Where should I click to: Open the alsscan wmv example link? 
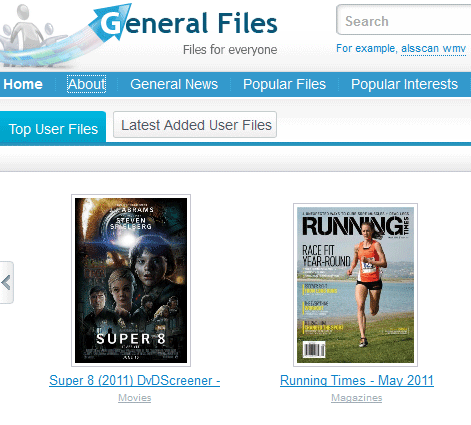pos(433,49)
